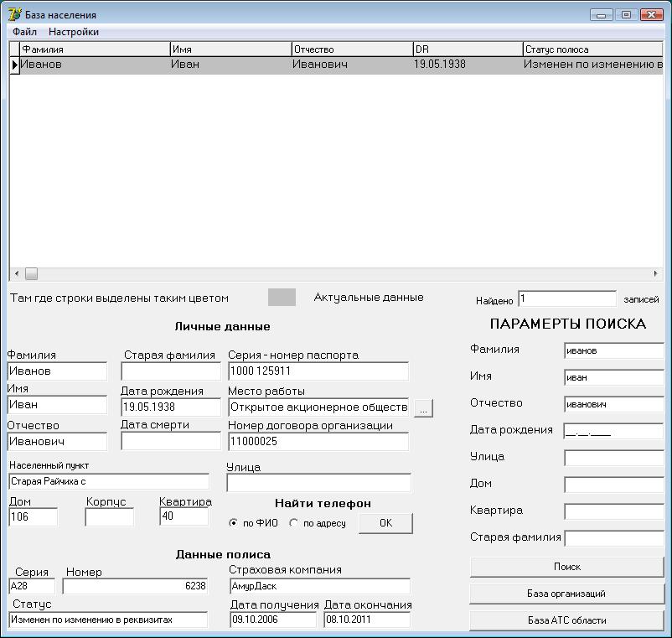Select the 'по адресу' radio button

click(293, 523)
